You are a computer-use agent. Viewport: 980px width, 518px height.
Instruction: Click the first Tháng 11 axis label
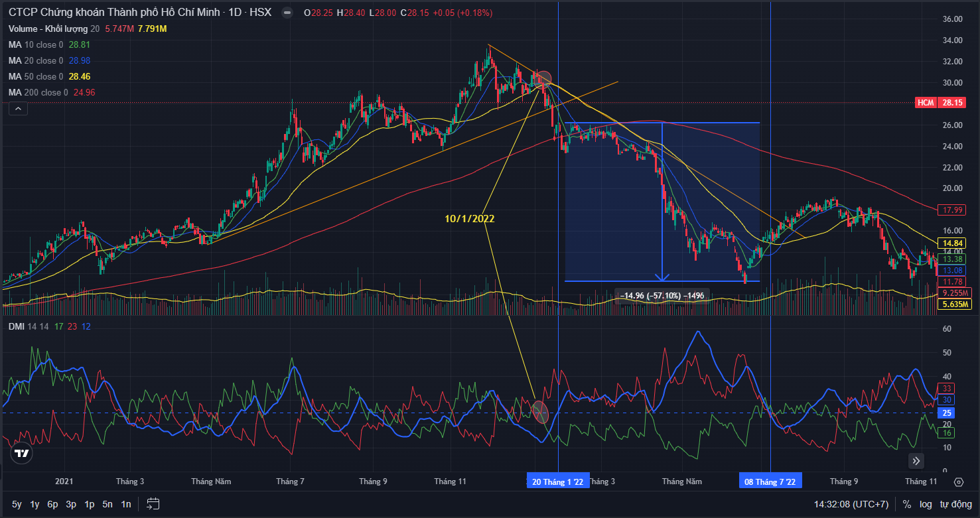[450, 482]
